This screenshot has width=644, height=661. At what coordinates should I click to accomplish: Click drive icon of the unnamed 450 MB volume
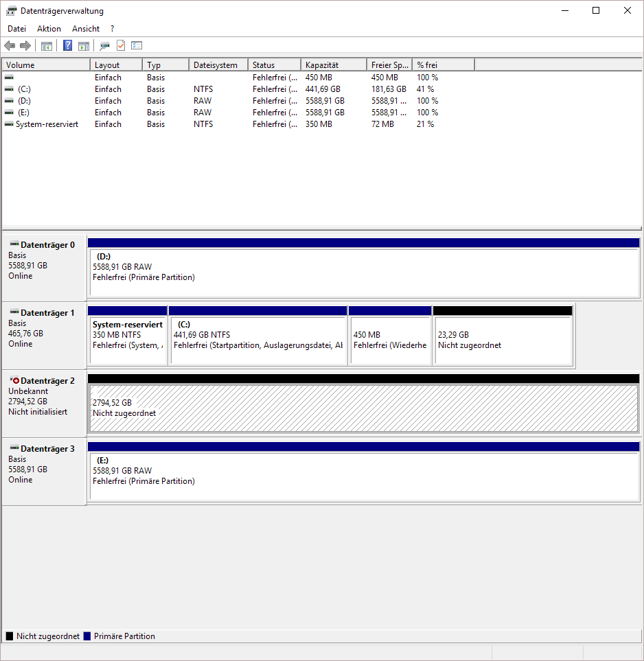[x=9, y=77]
